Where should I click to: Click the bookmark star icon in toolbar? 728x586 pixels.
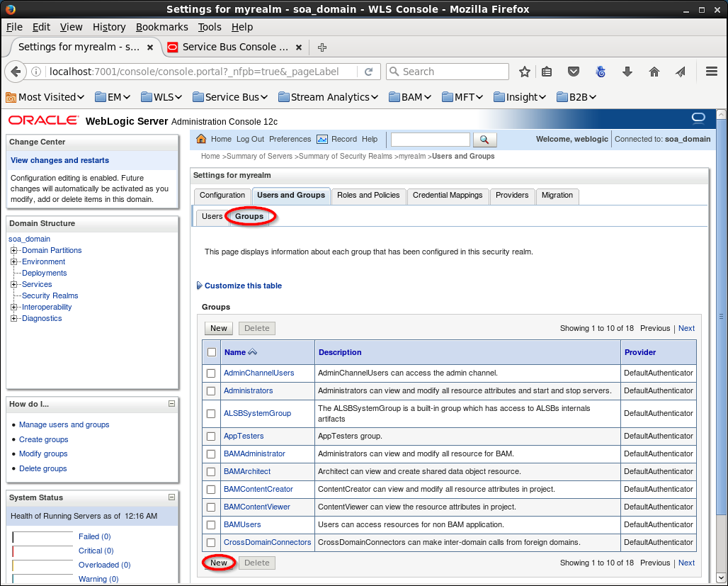(525, 72)
